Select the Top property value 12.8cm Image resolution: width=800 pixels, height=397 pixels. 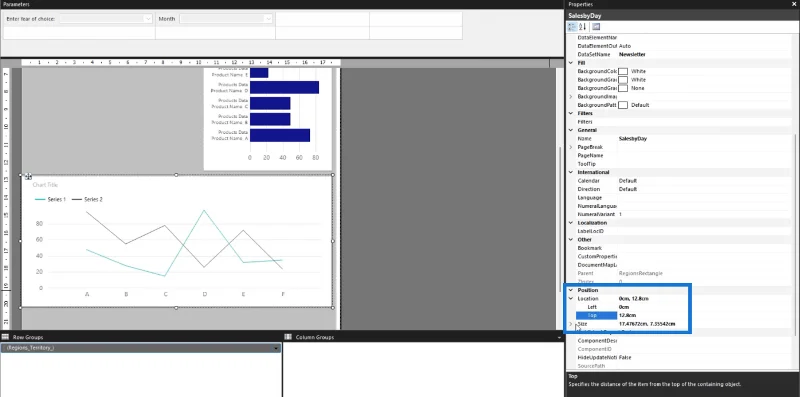(627, 315)
